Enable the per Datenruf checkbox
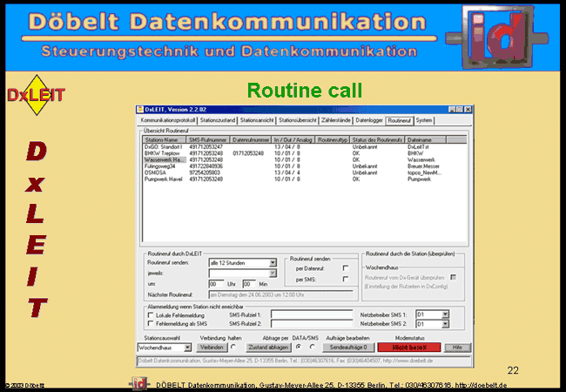This screenshot has width=566, height=392. point(346,268)
